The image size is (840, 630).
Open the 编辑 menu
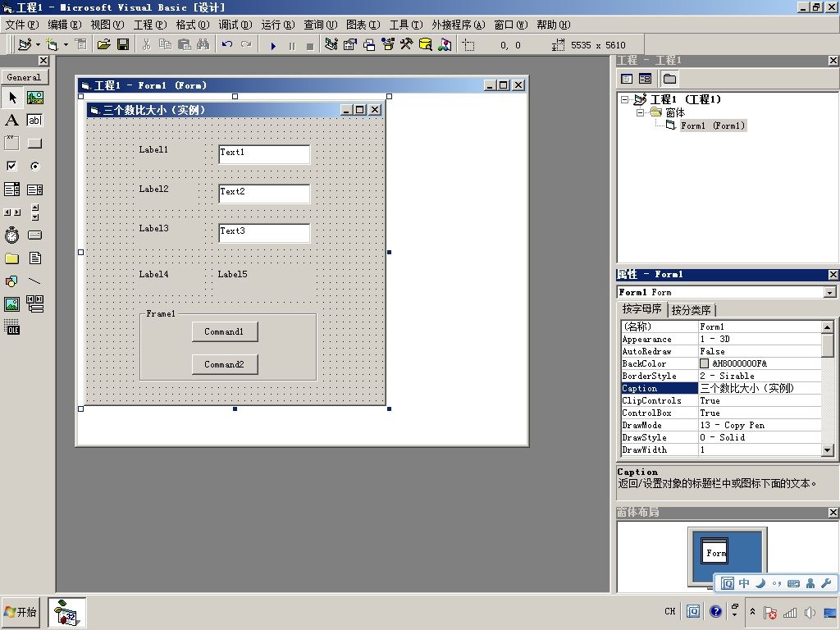tap(64, 25)
